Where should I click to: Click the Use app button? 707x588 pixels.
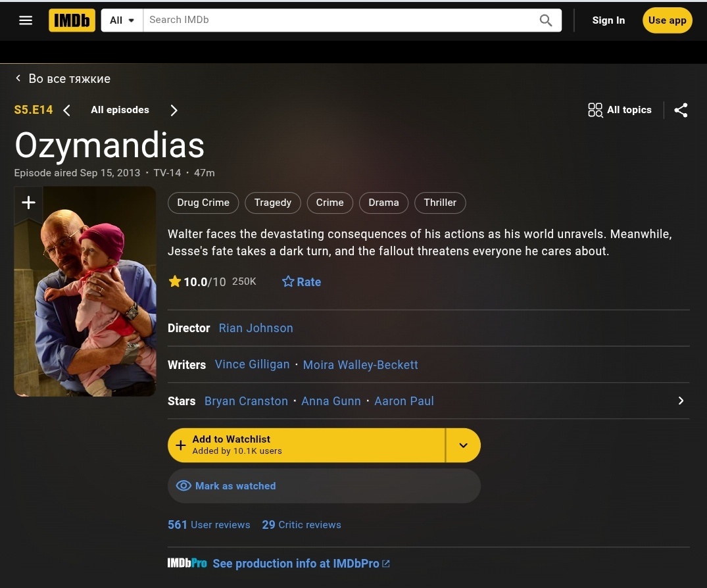click(x=667, y=20)
